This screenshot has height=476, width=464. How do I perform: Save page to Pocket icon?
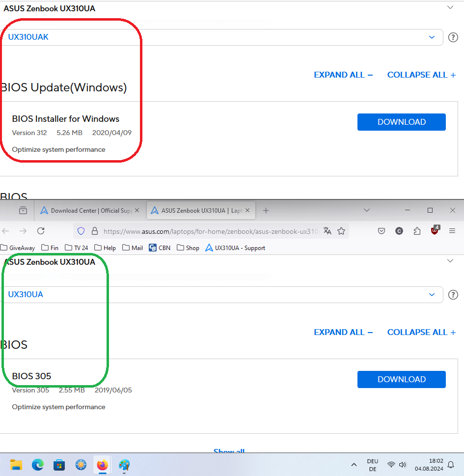pyautogui.click(x=382, y=231)
